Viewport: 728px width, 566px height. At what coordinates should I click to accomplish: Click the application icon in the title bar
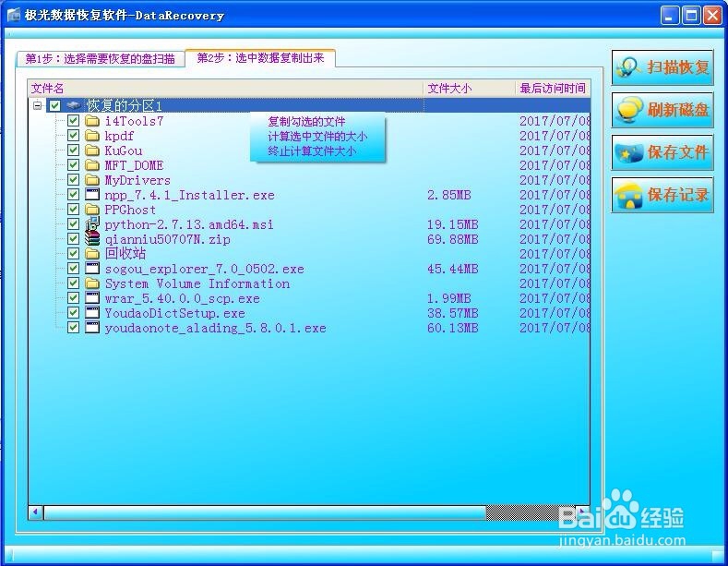pos(15,15)
